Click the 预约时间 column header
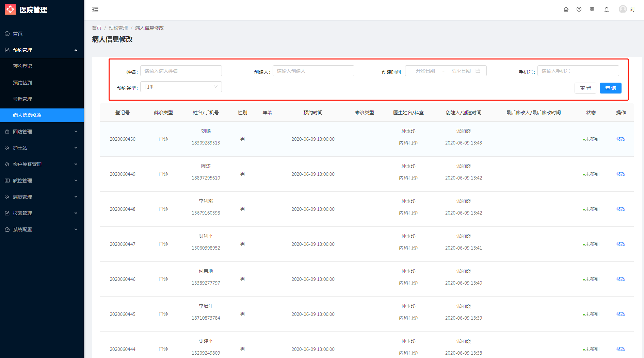This screenshot has width=644, height=358. (313, 113)
